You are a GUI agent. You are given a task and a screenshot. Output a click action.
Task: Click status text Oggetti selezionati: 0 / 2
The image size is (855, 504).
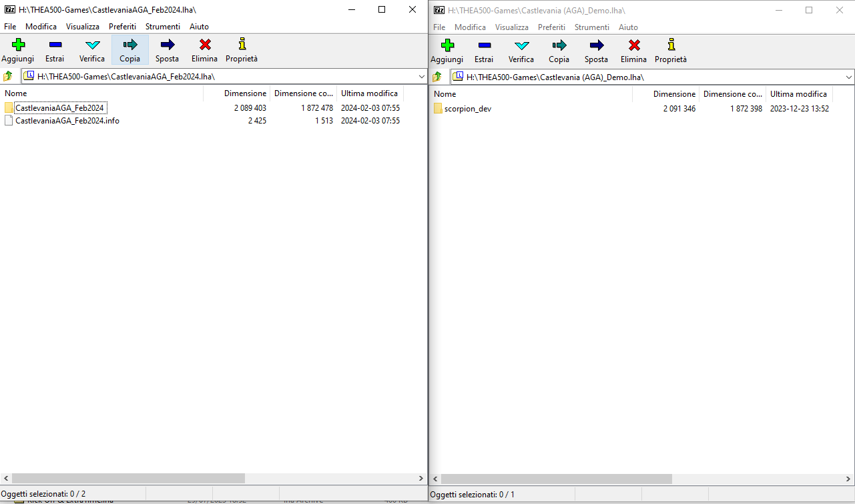[43, 494]
